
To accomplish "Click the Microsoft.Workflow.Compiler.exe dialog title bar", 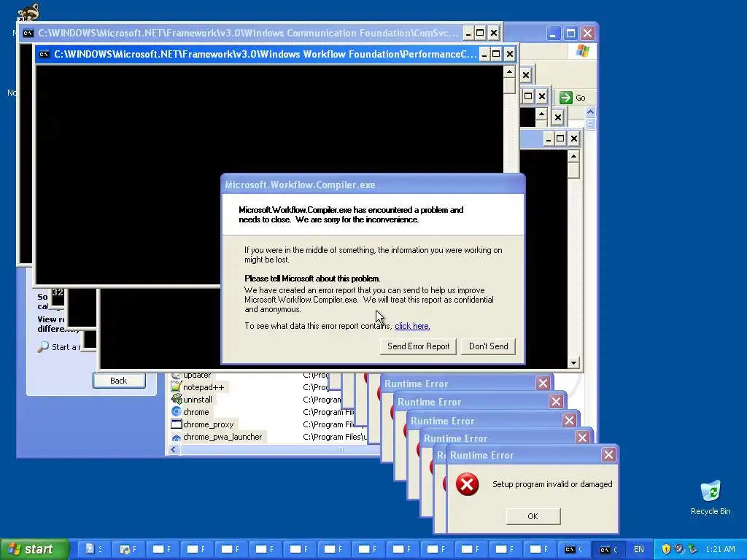I will pyautogui.click(x=373, y=184).
